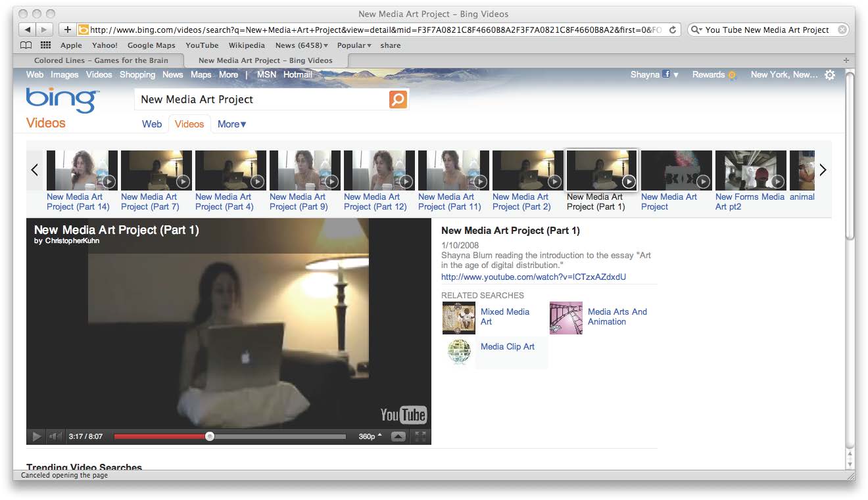Expand the News (6458) bookmarks dropdown
868x500 pixels.
pyautogui.click(x=302, y=45)
